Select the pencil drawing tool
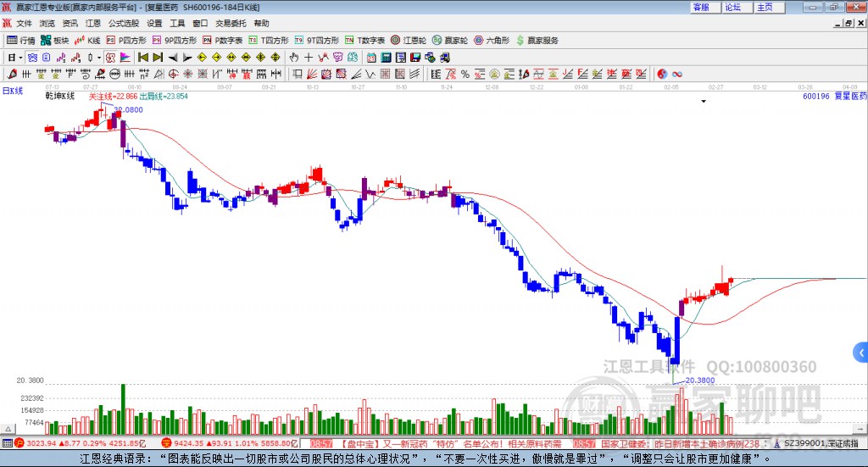The image size is (868, 467). [12, 74]
